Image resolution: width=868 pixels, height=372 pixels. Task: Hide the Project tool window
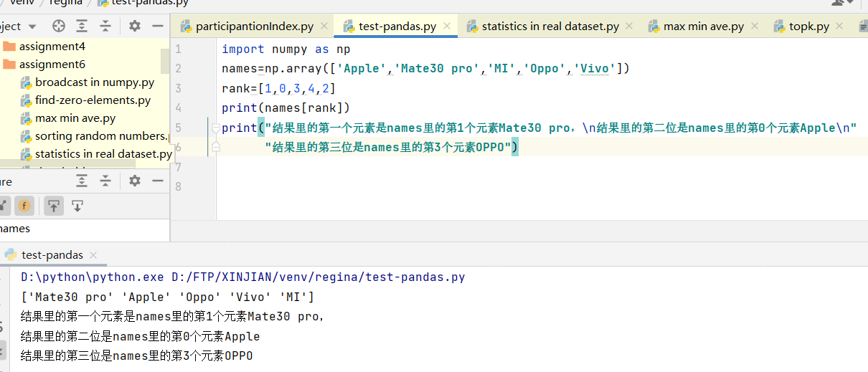click(x=158, y=27)
